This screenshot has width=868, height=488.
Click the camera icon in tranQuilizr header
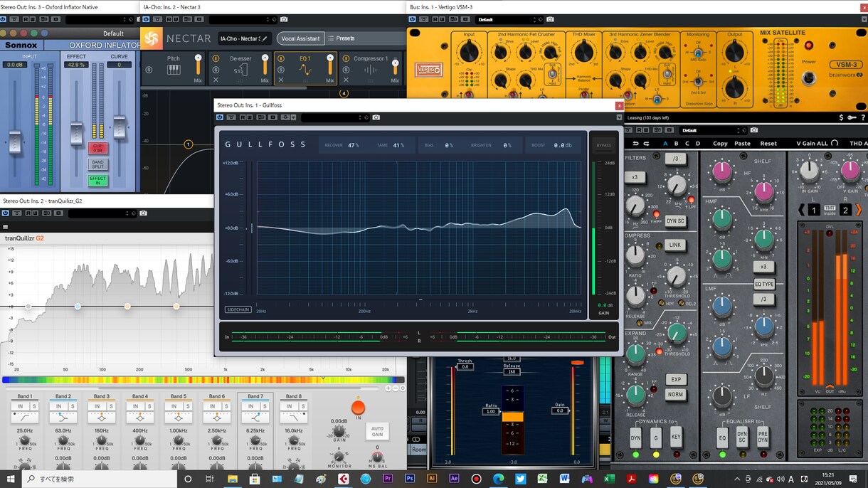[143, 213]
